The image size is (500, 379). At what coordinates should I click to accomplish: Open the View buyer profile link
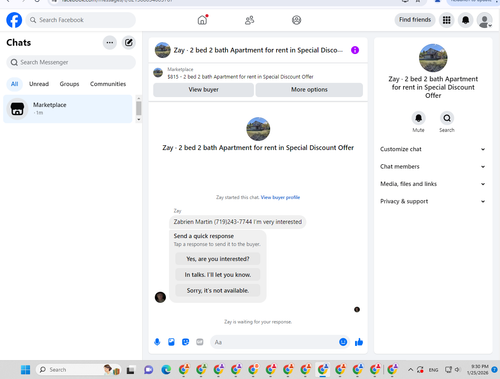point(280,197)
